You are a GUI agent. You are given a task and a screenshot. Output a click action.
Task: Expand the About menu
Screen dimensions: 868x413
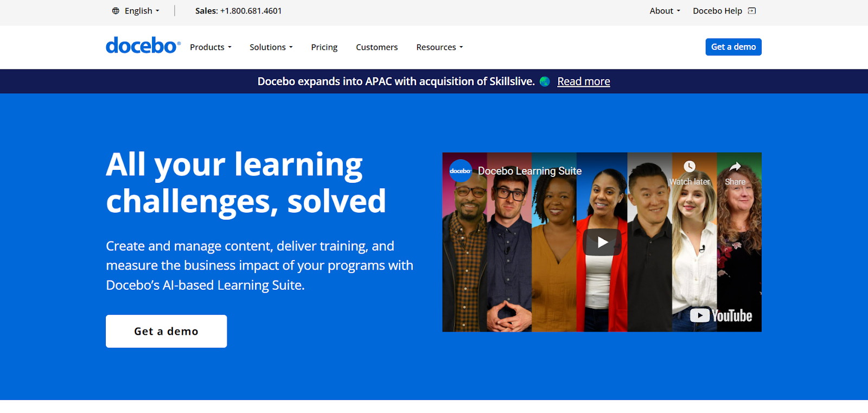(665, 11)
